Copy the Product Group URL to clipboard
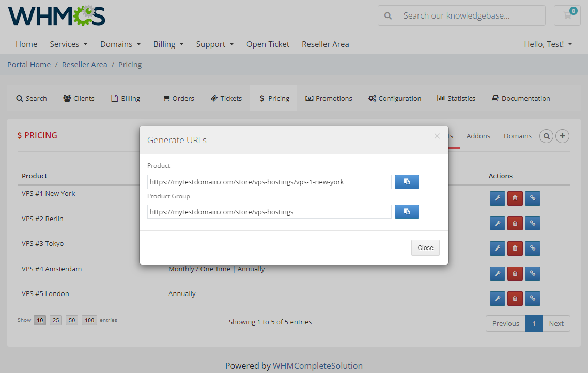The image size is (588, 373). coord(407,211)
